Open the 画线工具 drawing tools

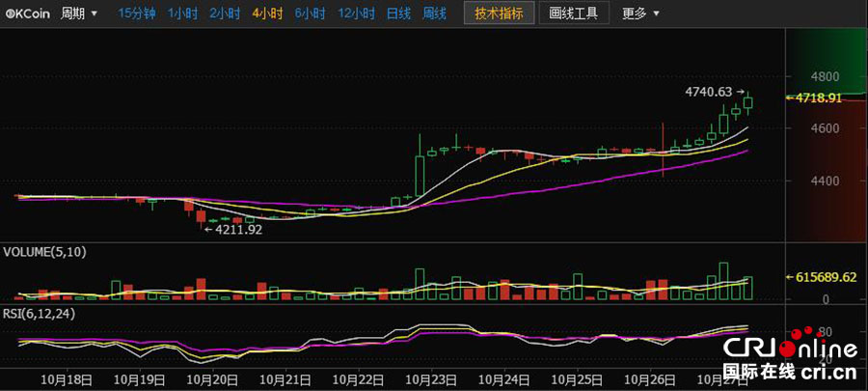point(573,14)
